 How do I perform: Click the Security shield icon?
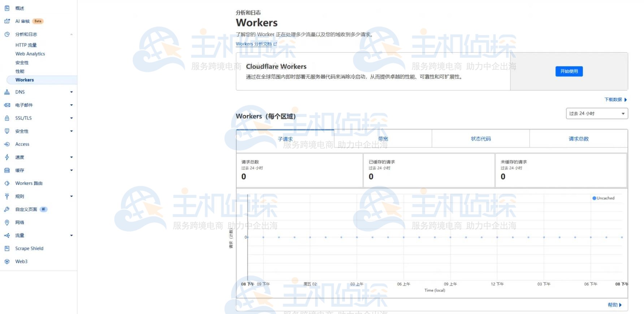coord(7,131)
